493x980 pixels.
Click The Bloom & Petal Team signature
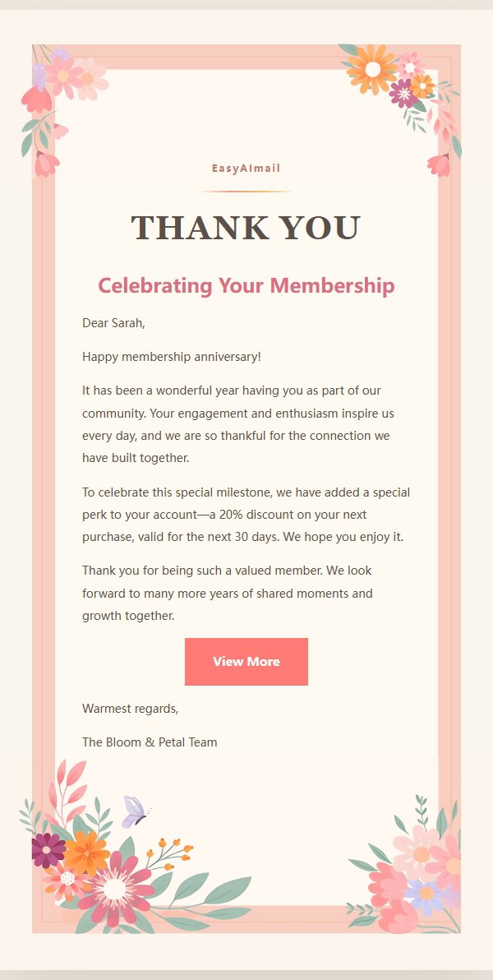click(150, 742)
